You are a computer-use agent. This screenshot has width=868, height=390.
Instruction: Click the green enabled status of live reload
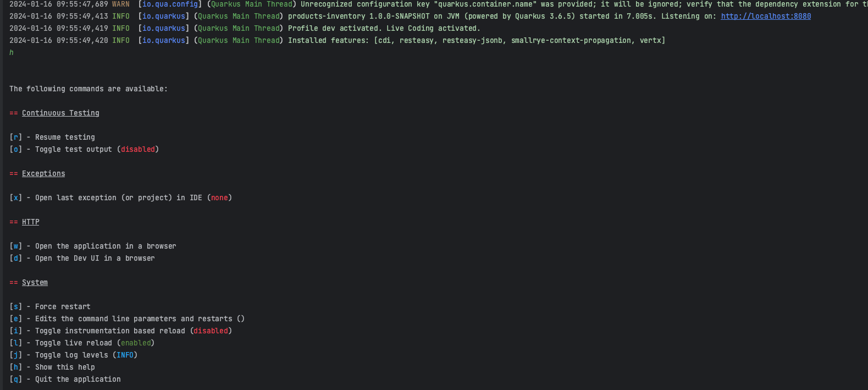(136, 343)
